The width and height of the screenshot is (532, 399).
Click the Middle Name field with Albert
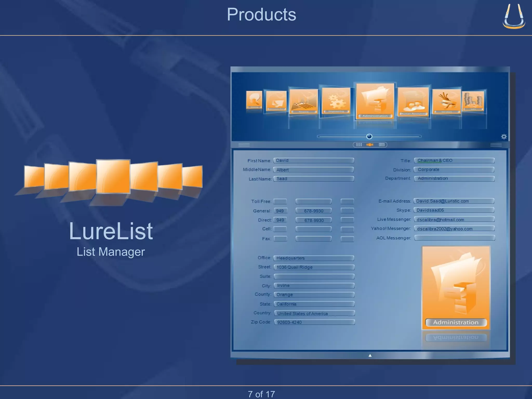[x=314, y=170]
